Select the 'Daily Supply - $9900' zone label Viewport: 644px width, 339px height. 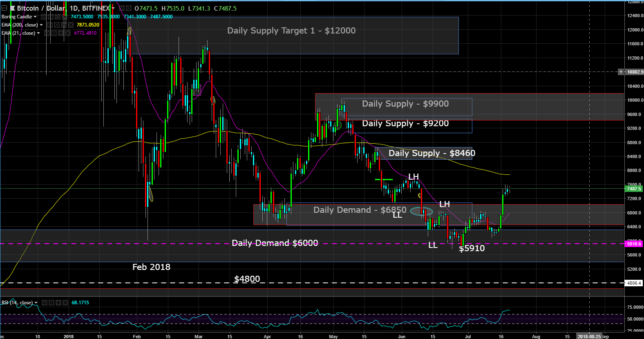(405, 104)
